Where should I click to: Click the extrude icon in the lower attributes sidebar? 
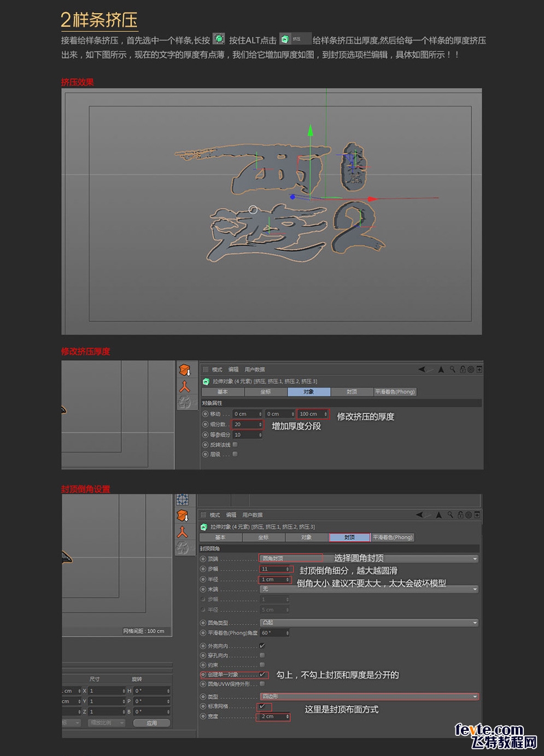click(x=183, y=515)
